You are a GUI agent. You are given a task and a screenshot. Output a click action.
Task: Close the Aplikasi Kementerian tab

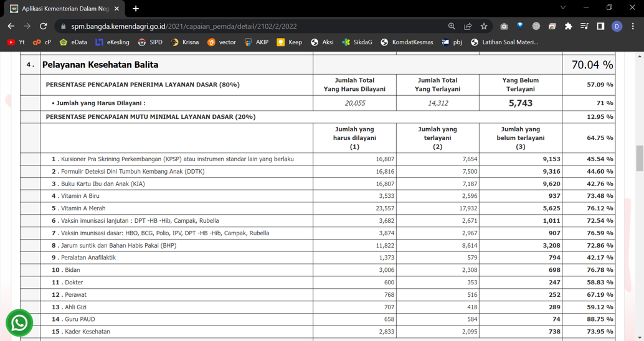[x=116, y=9]
